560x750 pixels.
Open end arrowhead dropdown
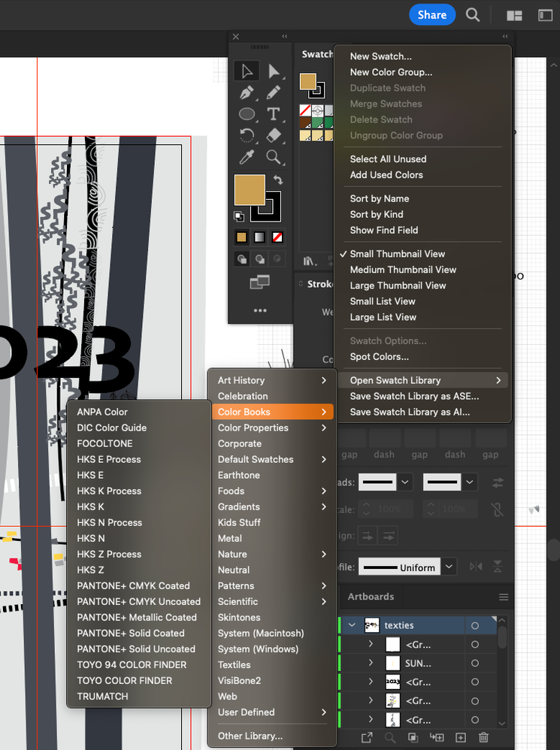[470, 482]
